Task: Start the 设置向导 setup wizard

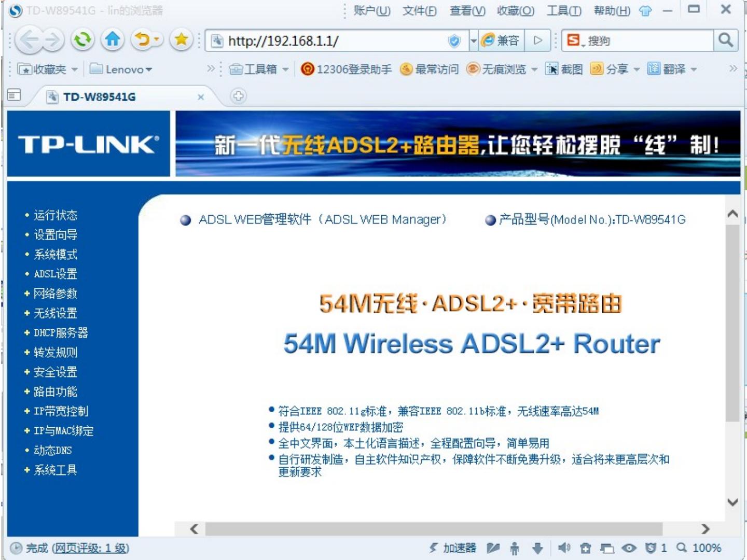Action: coord(56,235)
